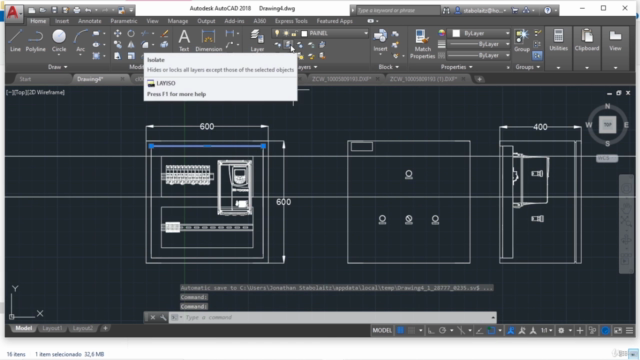
Task: Open the Express Tools ribbon tab
Action: (291, 21)
